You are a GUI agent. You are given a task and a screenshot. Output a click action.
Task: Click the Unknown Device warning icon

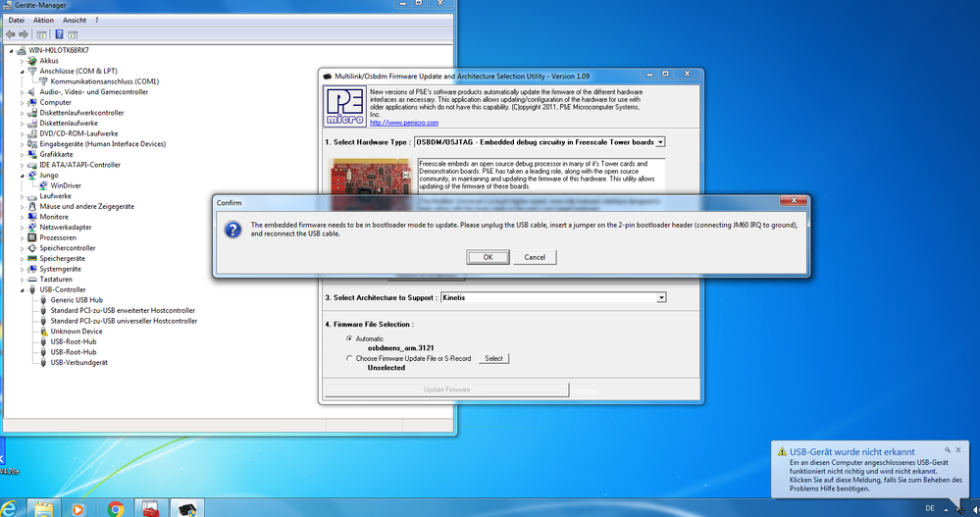tap(43, 332)
